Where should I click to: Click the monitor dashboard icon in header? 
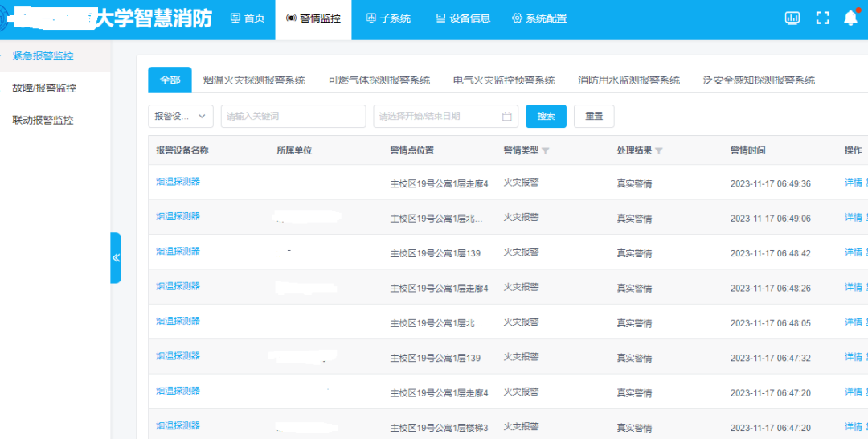792,18
